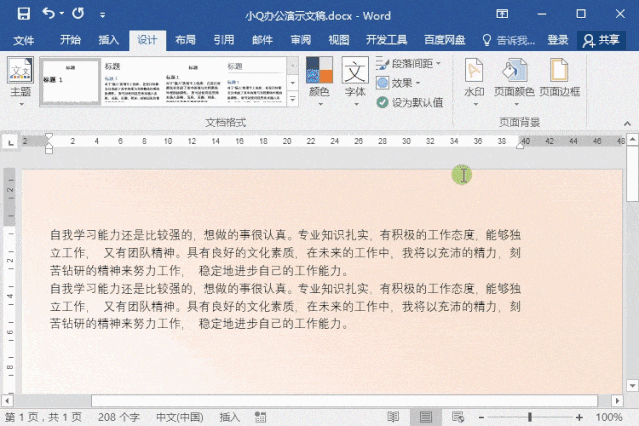The height and width of the screenshot is (426, 639).
Task: Open the Colors (颜色) palette
Action: 319,80
